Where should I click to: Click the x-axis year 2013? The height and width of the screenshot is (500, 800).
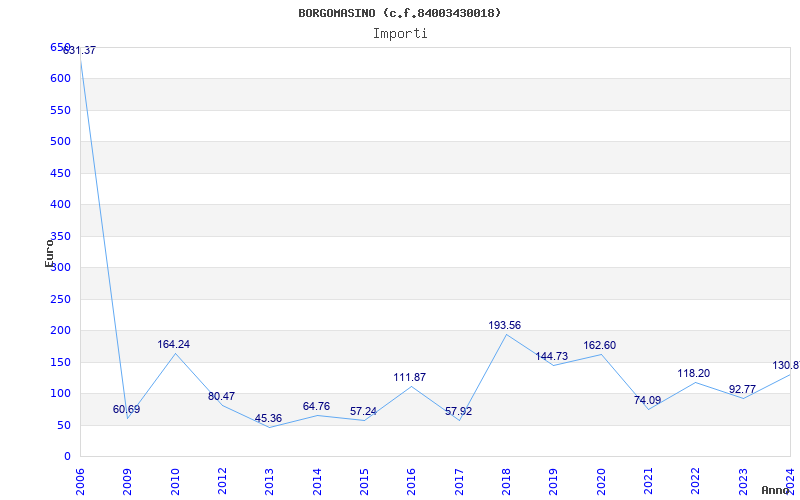click(x=270, y=482)
